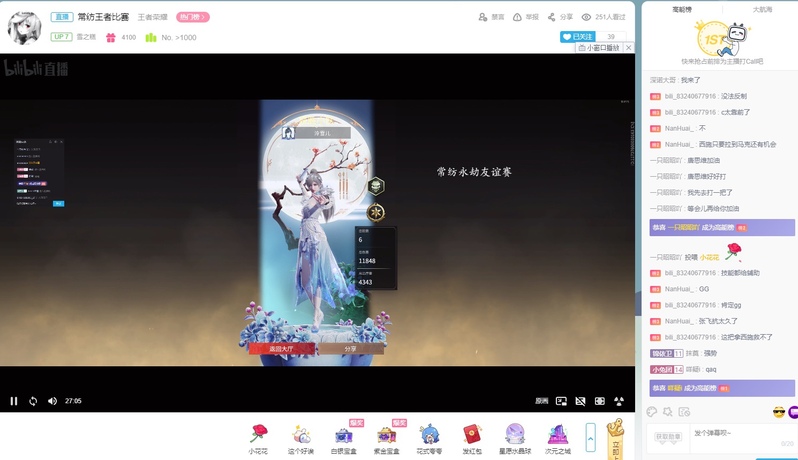The width and height of the screenshot is (798, 460).
Task: Click the 251人看过 viewer count
Action: 604,17
